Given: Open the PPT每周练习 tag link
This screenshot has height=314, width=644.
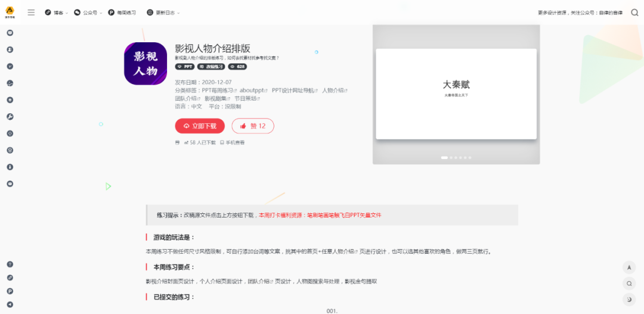Looking at the screenshot, I should click(219, 91).
